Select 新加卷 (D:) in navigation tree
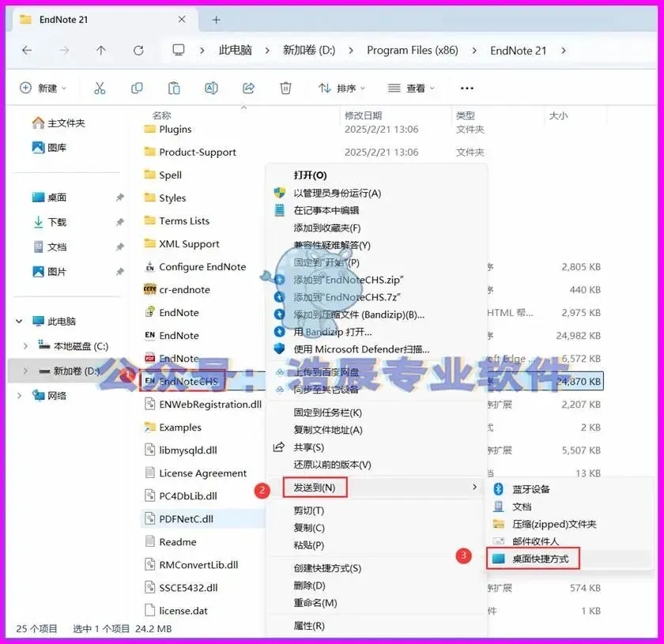This screenshot has width=664, height=644. click(69, 371)
